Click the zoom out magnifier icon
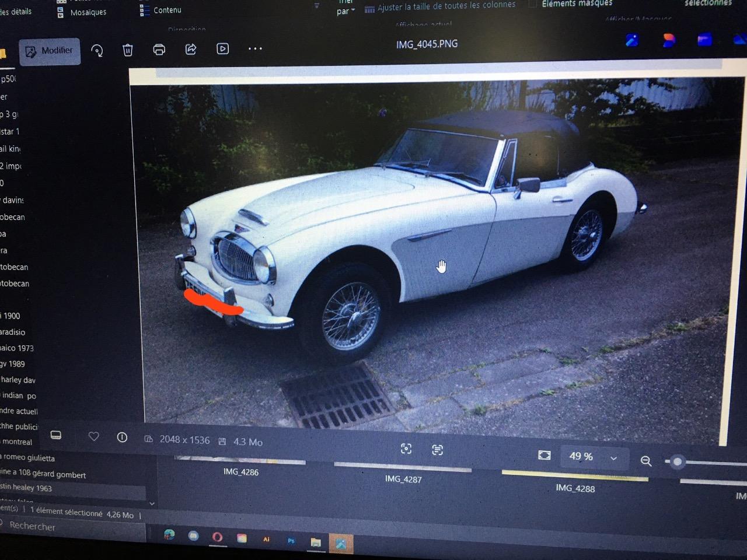The image size is (747, 560). tap(646, 461)
